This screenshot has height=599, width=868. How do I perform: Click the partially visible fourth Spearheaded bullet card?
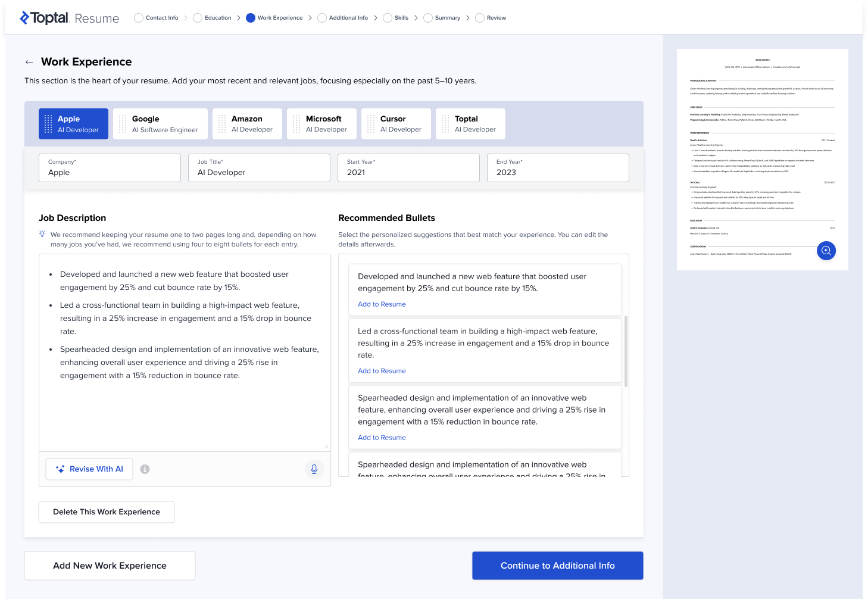click(485, 464)
